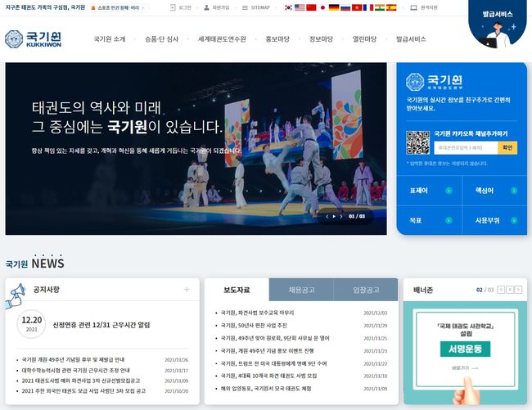This screenshot has width=532, height=410.
Task: Open the SITEMAP link
Action: (256, 7)
